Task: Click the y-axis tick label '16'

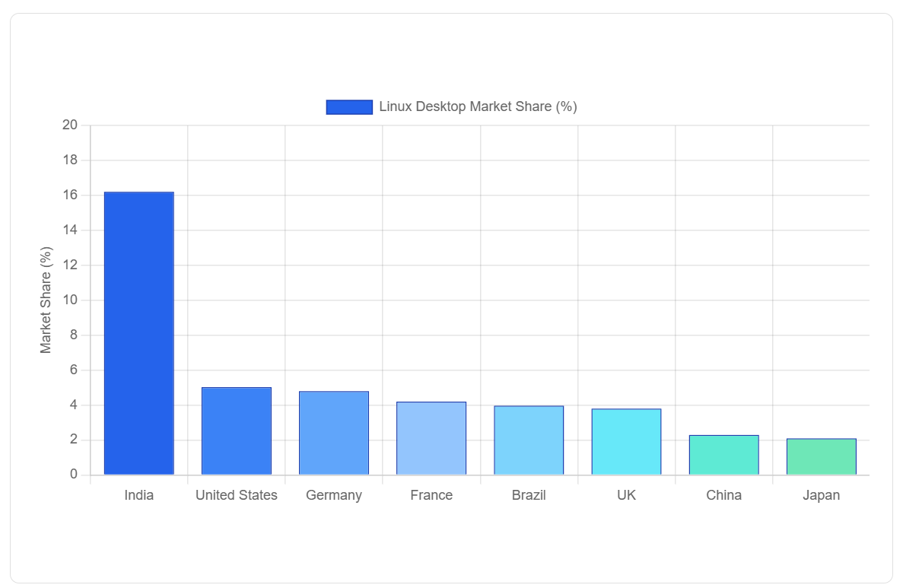Action: pyautogui.click(x=70, y=195)
